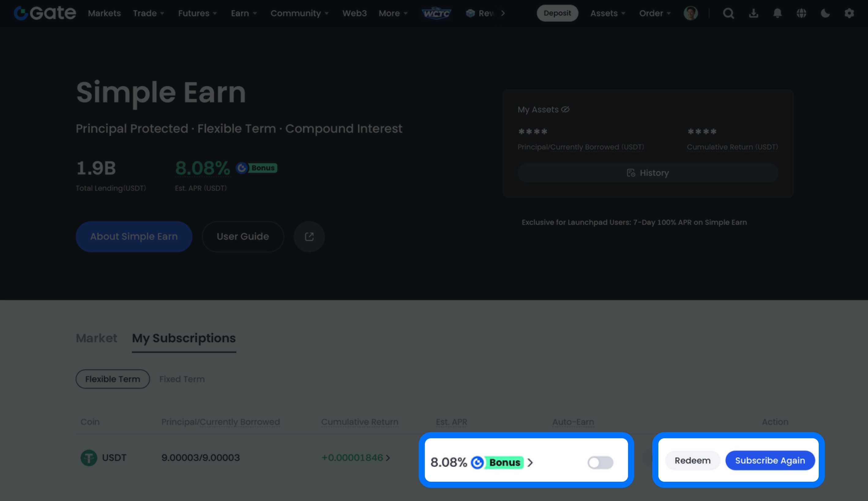Viewport: 868px width, 501px height.
Task: Click the language globe icon
Action: point(801,13)
